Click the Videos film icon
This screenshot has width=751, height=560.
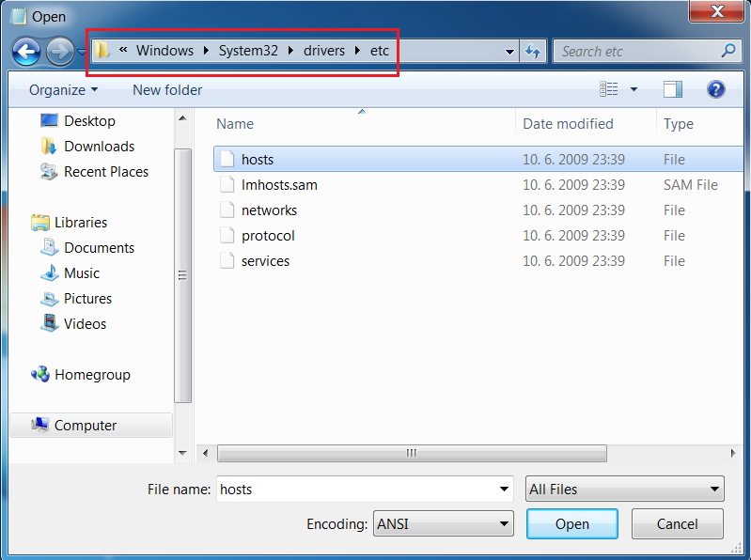coord(49,323)
